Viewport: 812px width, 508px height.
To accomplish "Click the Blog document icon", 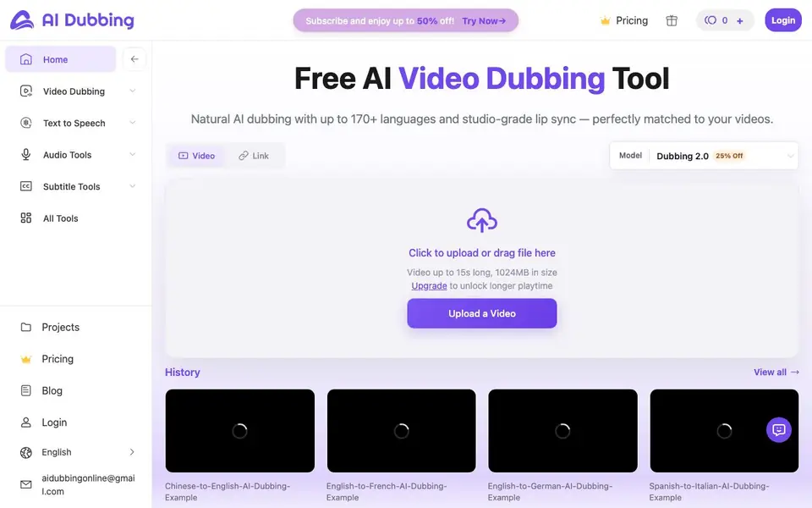I will [26, 390].
